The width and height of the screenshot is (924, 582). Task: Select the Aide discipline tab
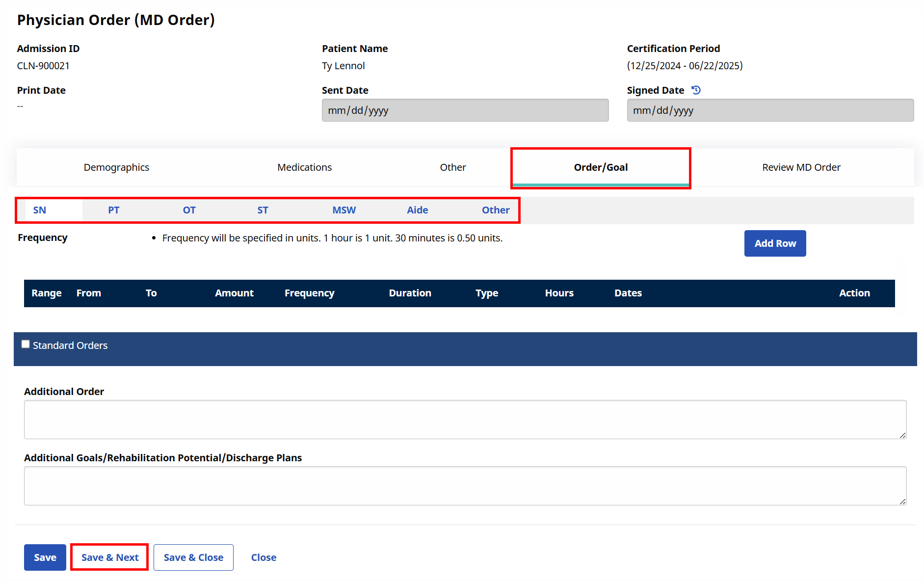[x=417, y=210]
